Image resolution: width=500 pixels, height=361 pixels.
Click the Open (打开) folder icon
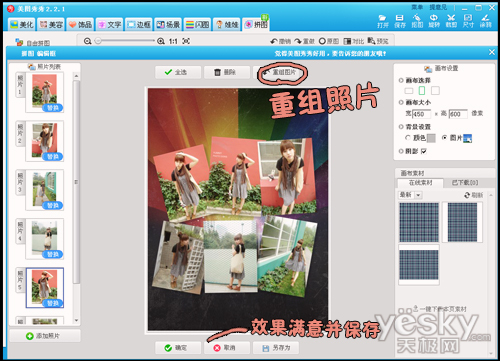click(x=383, y=18)
